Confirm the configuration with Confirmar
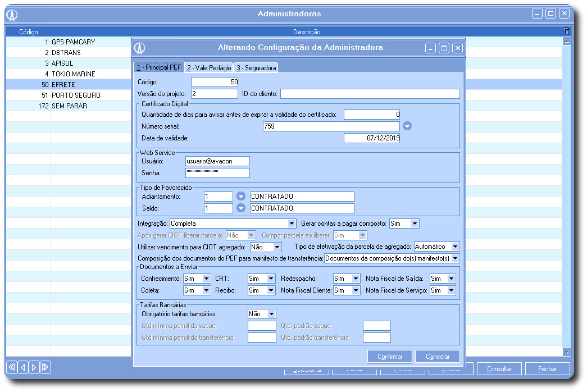The height and width of the screenshot is (392, 587). pos(390,357)
